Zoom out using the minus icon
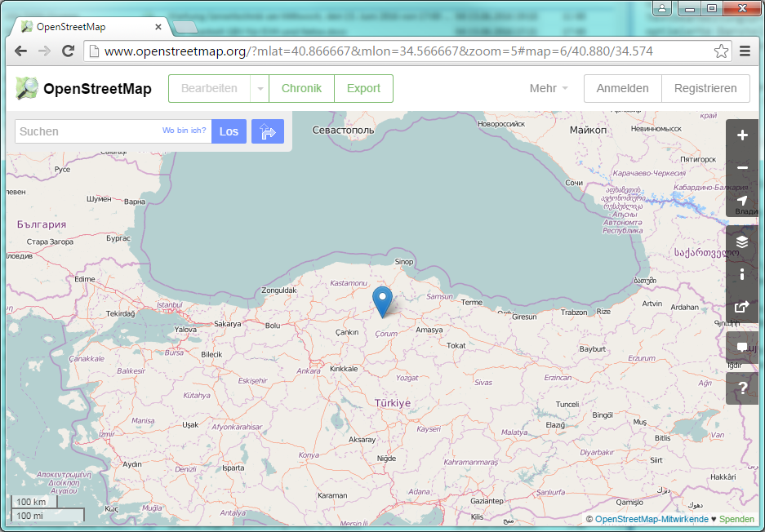 click(x=741, y=168)
